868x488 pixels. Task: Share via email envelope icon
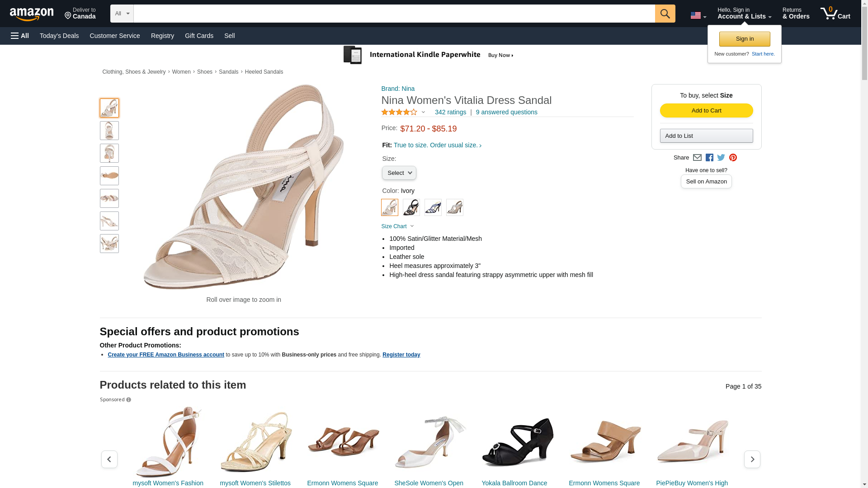697,158
